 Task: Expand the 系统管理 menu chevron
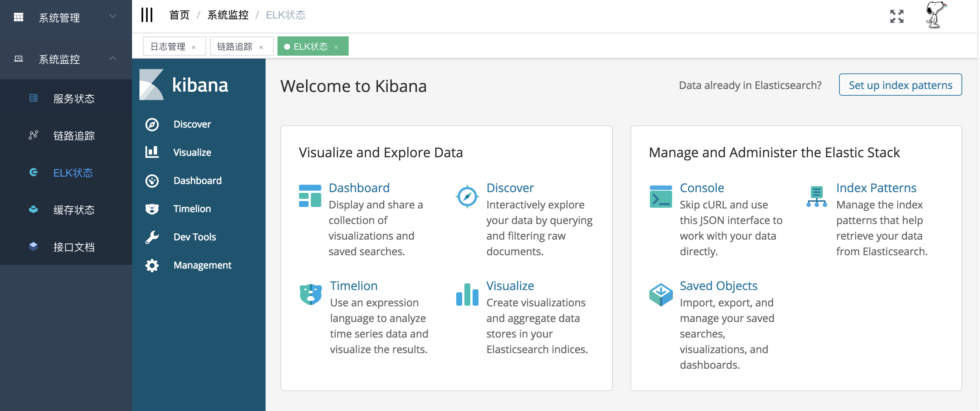coord(113,16)
